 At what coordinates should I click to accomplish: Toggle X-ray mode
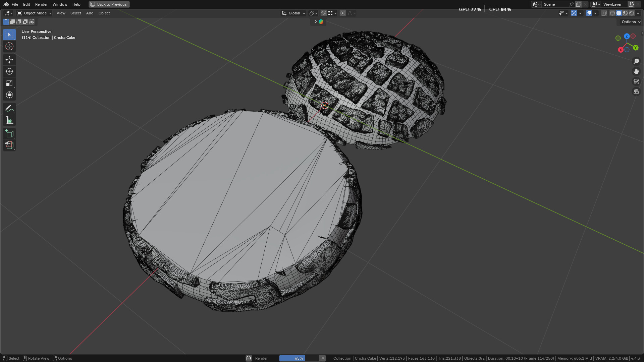coord(604,13)
